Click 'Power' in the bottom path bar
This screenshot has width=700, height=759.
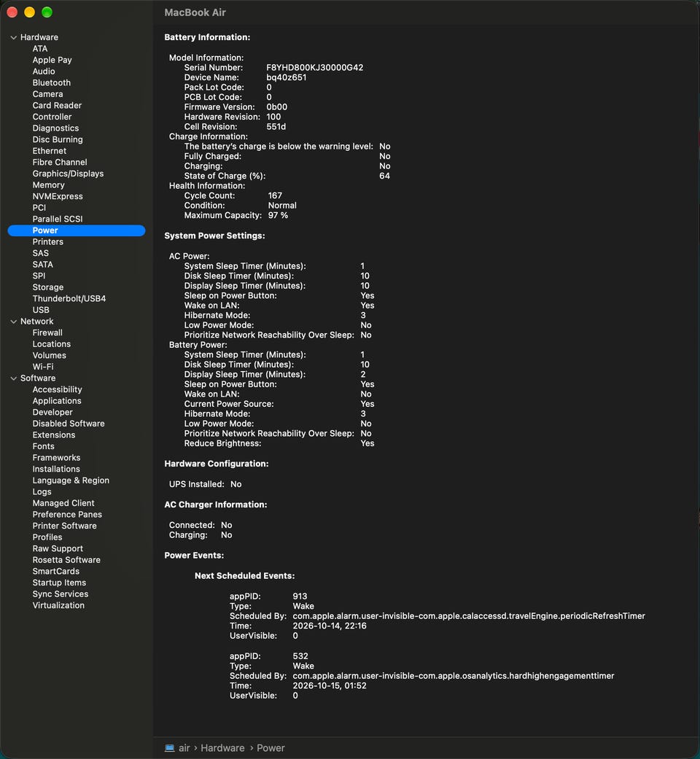271,748
